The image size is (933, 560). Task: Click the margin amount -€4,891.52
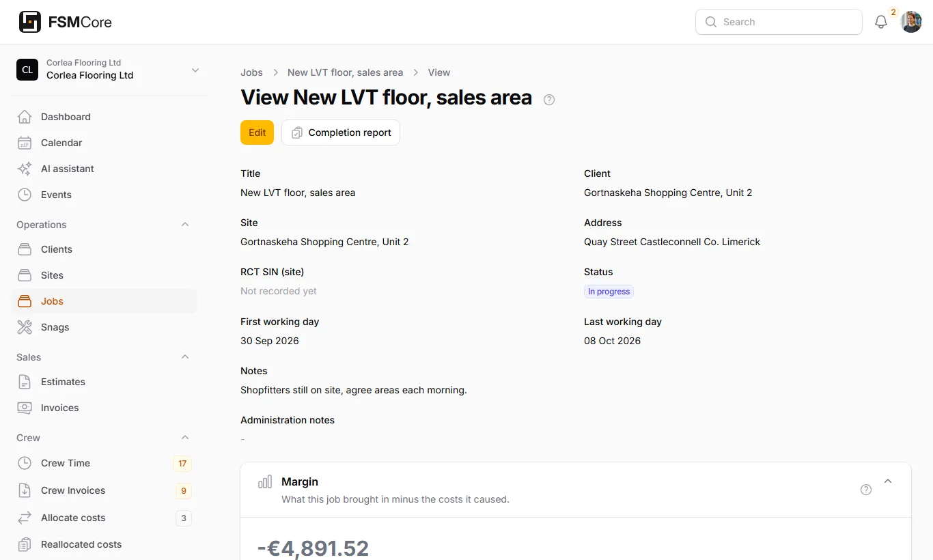point(313,548)
